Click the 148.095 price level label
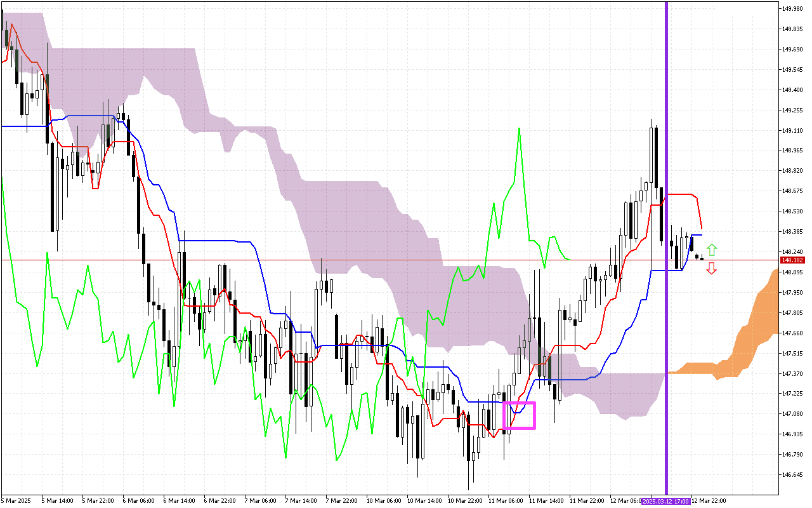This screenshot has height=508, width=812. [x=793, y=272]
